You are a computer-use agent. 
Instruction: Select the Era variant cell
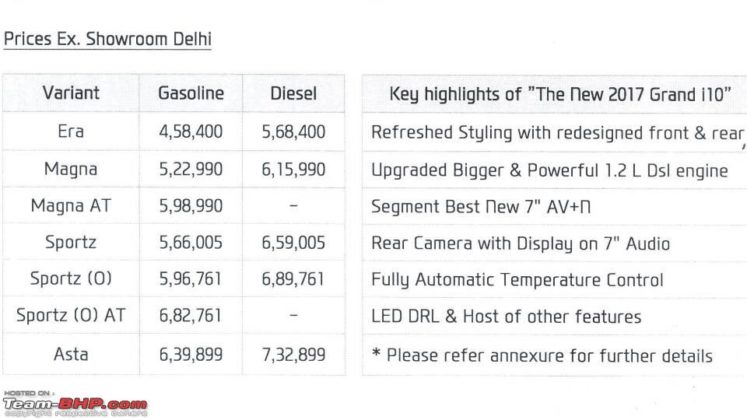(71, 132)
